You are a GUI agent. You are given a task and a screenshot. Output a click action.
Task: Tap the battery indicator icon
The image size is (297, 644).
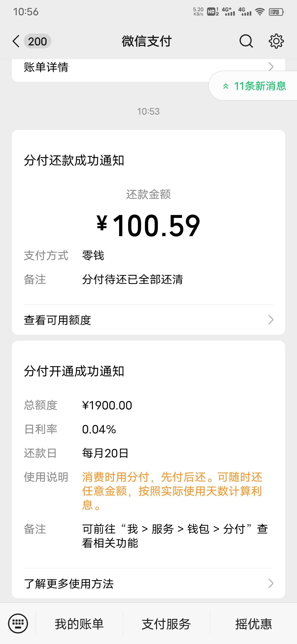click(276, 12)
